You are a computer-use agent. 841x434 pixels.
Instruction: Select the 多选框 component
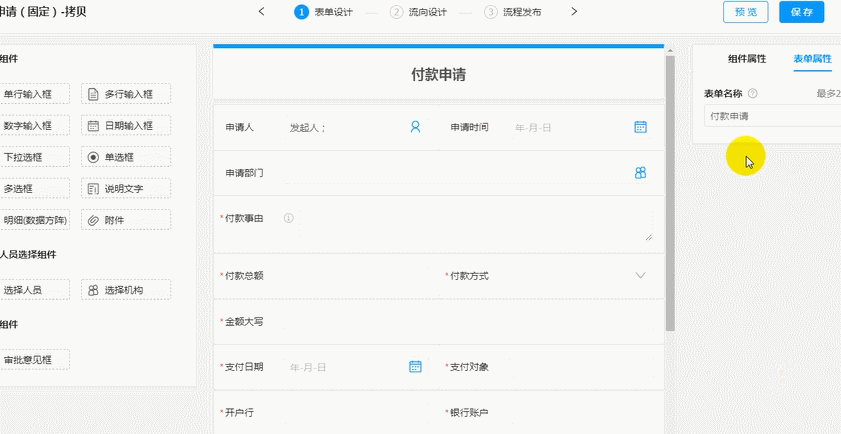pyautogui.click(x=34, y=189)
